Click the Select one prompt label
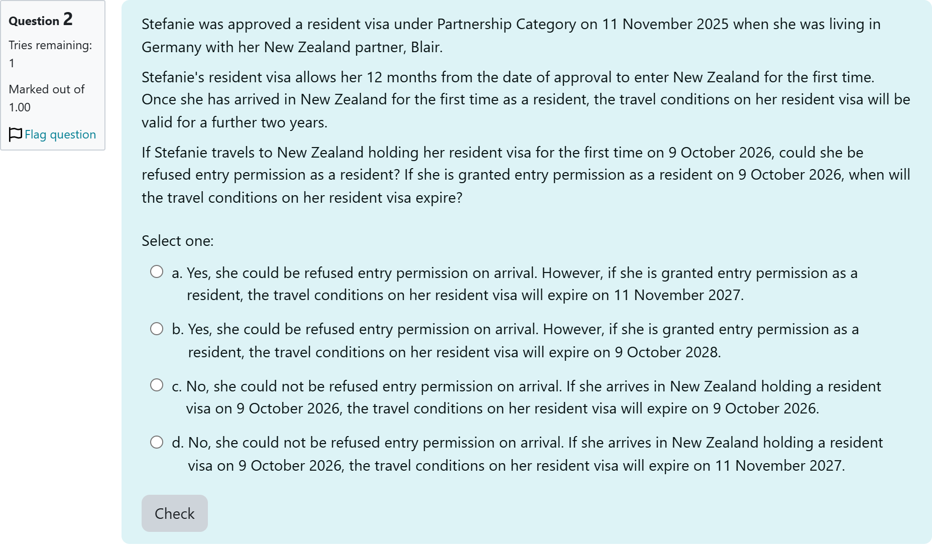 click(x=178, y=241)
